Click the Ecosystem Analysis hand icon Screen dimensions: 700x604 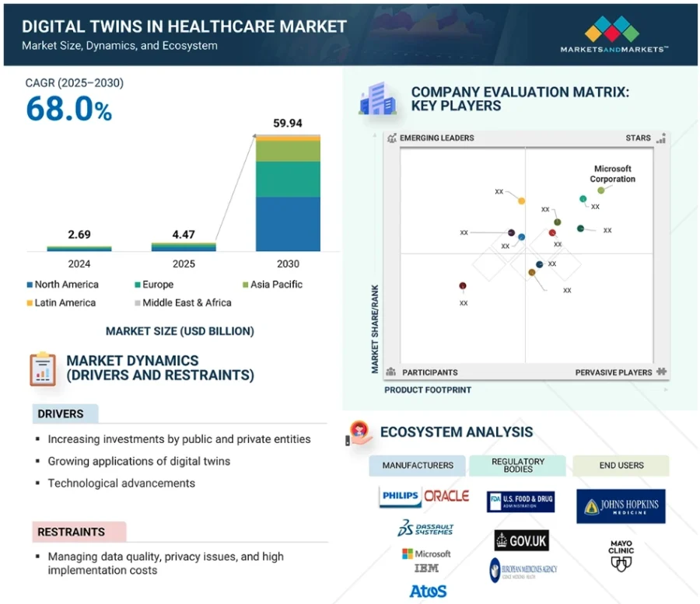point(359,433)
